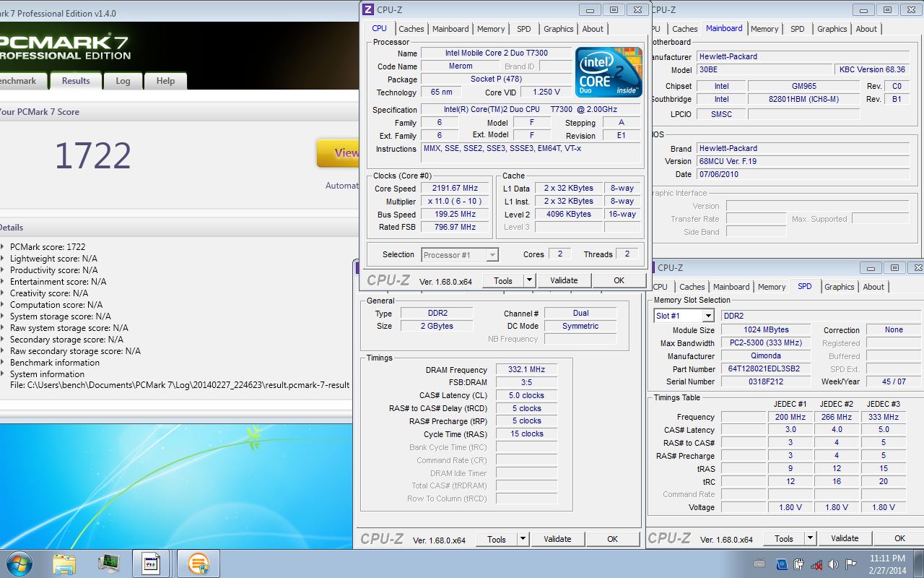Expand the Computation score row
Image resolution: width=924 pixels, height=578 pixels.
click(2, 305)
